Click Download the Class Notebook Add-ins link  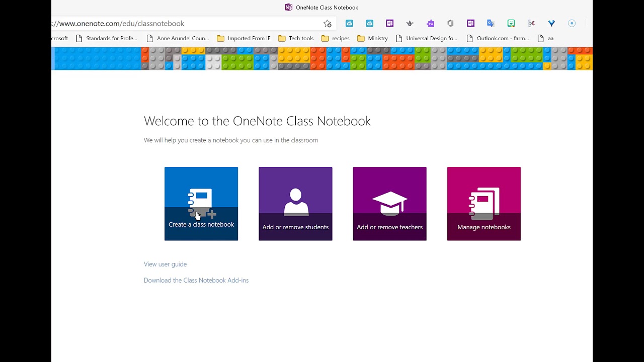[196, 280]
